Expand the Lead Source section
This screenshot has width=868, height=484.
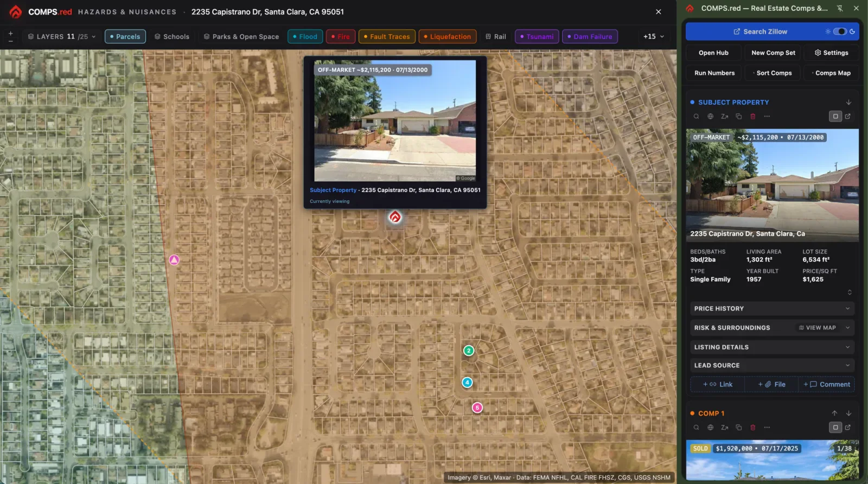click(x=772, y=365)
